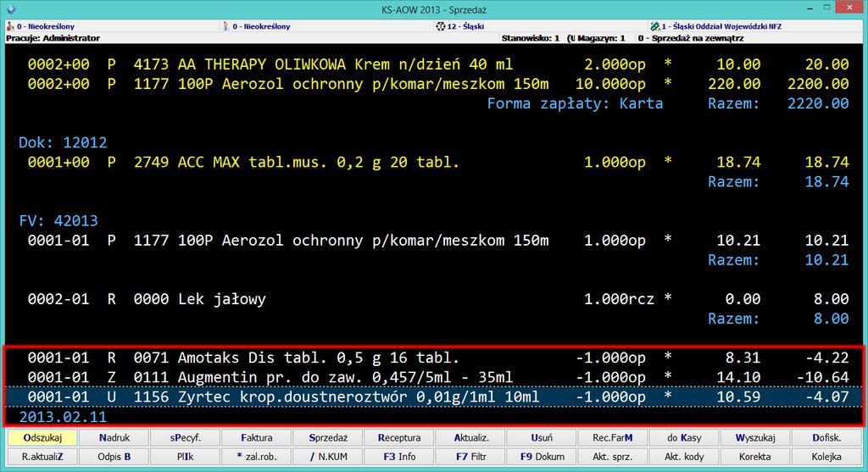The width and height of the screenshot is (868, 472).
Task: Select the Sprzedaż button
Action: point(328,438)
